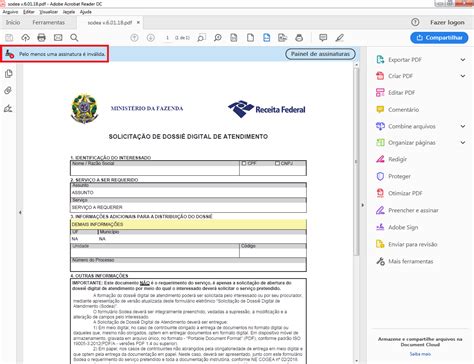Open attachments paperclip panel

coord(8,90)
